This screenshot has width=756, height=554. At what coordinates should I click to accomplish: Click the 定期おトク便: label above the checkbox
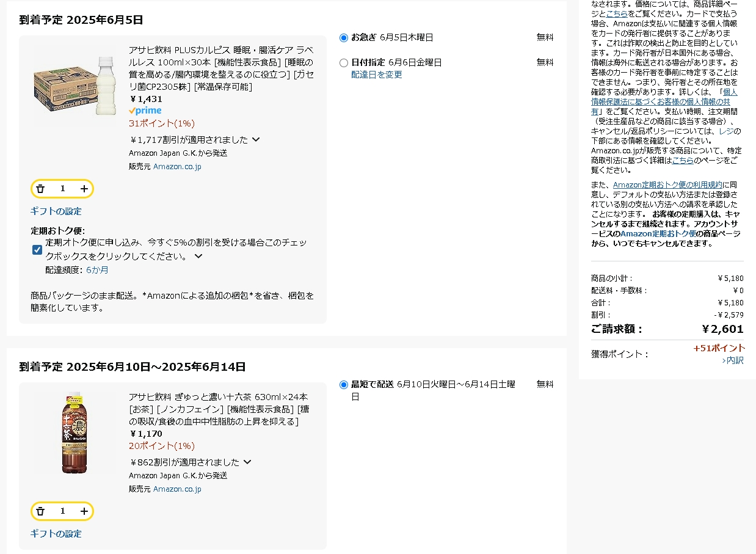[x=57, y=231]
